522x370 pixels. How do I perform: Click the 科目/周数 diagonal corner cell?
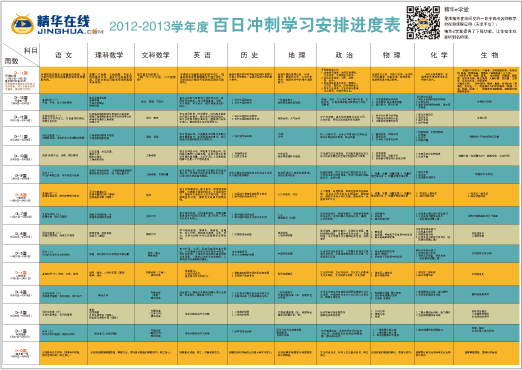[21, 55]
